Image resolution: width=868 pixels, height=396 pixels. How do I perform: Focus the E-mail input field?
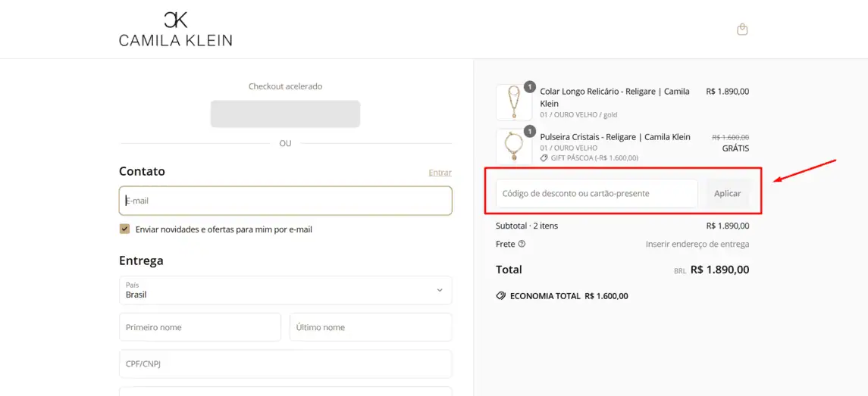click(x=286, y=201)
